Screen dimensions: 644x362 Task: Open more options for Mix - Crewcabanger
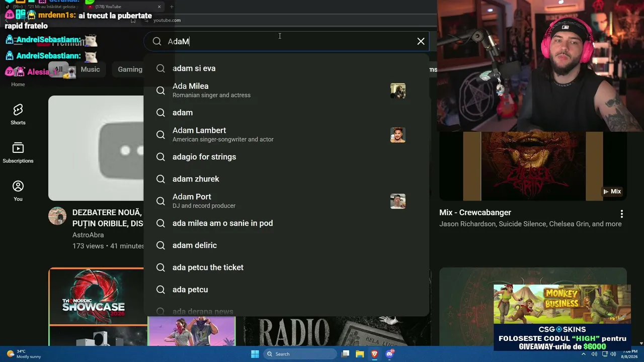pyautogui.click(x=622, y=214)
